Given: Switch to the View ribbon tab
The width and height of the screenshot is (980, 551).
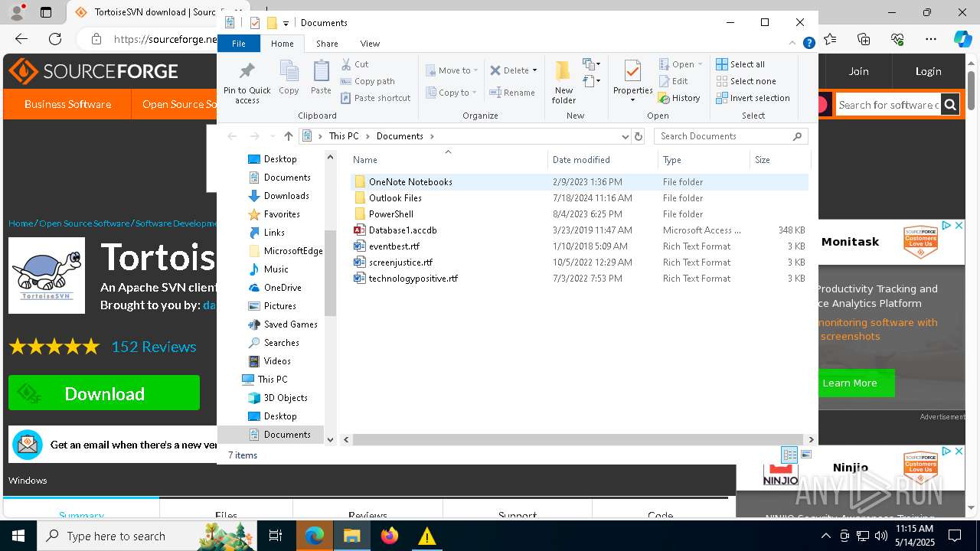Looking at the screenshot, I should [370, 44].
